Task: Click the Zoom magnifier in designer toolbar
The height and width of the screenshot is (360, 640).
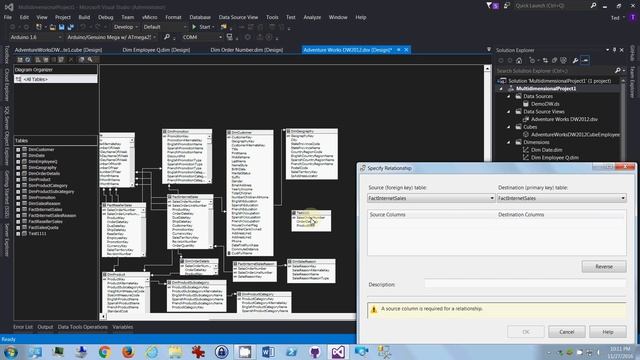Action: (90, 60)
